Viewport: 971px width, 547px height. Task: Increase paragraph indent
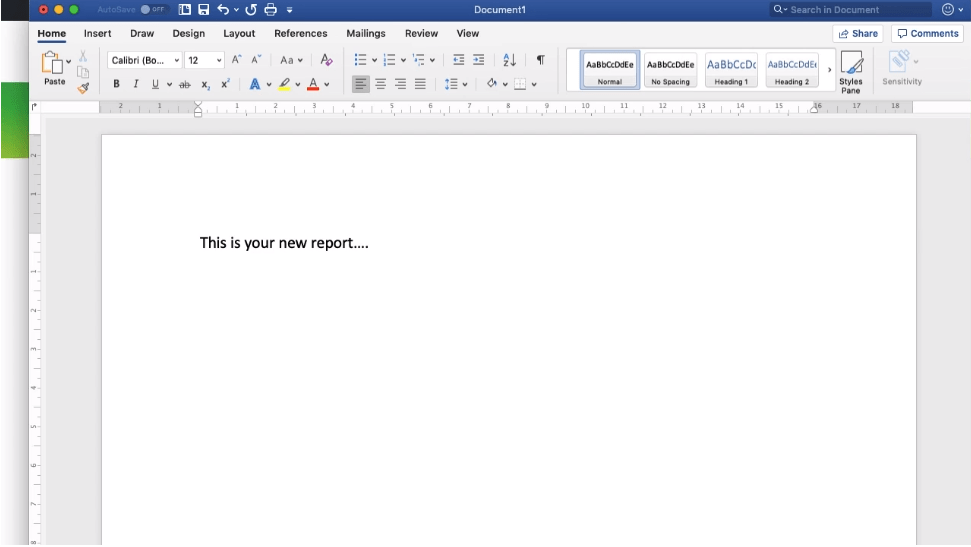pos(479,59)
